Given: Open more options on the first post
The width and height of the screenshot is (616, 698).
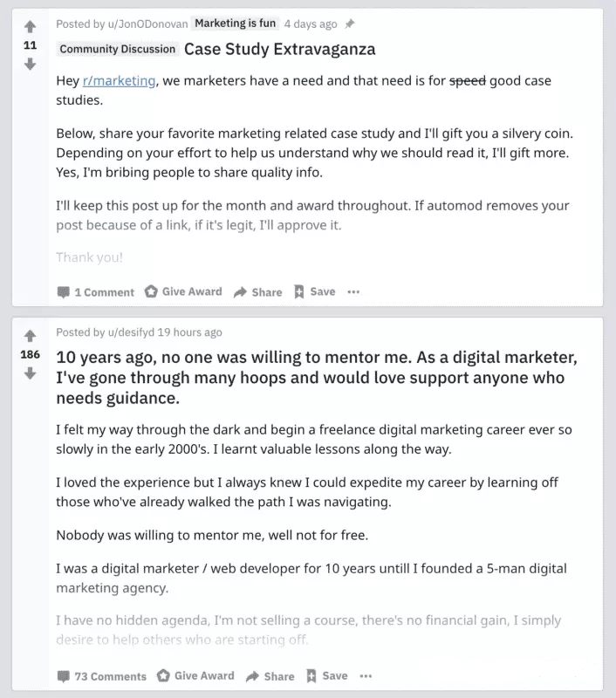Looking at the screenshot, I should [x=353, y=292].
